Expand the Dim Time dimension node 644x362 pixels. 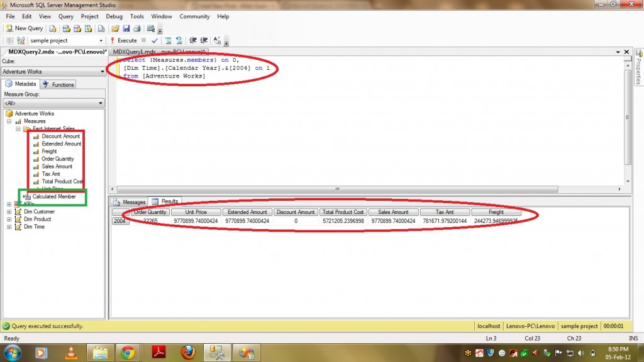click(x=9, y=227)
